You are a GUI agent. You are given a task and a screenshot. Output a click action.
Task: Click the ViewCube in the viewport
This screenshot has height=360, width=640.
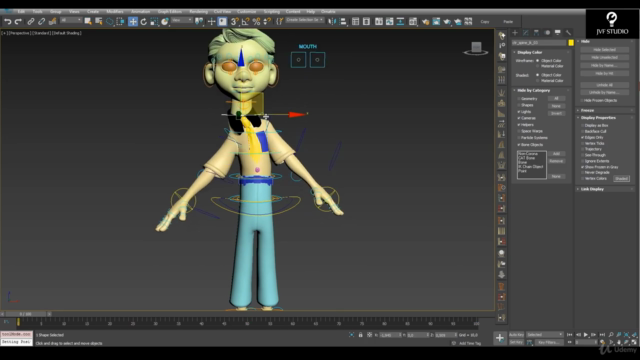point(476,49)
